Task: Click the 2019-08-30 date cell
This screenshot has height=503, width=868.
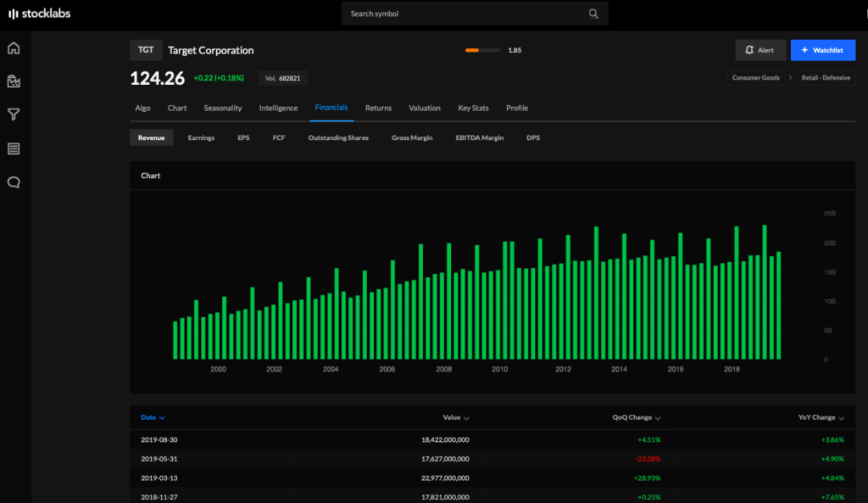Action: (159, 440)
